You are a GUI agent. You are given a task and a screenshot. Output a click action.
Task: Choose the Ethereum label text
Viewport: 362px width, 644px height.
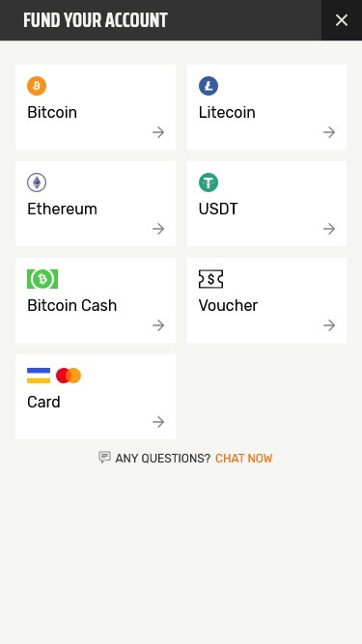pyautogui.click(x=63, y=210)
